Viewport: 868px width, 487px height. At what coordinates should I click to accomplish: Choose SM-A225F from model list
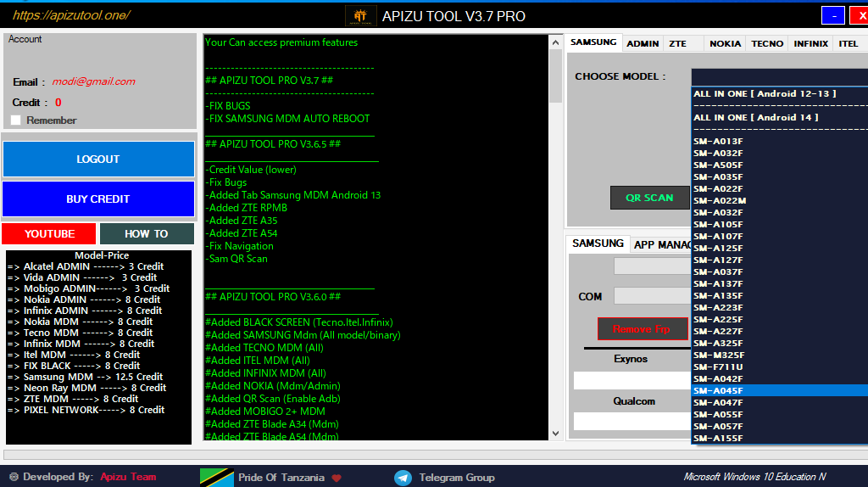click(780, 319)
